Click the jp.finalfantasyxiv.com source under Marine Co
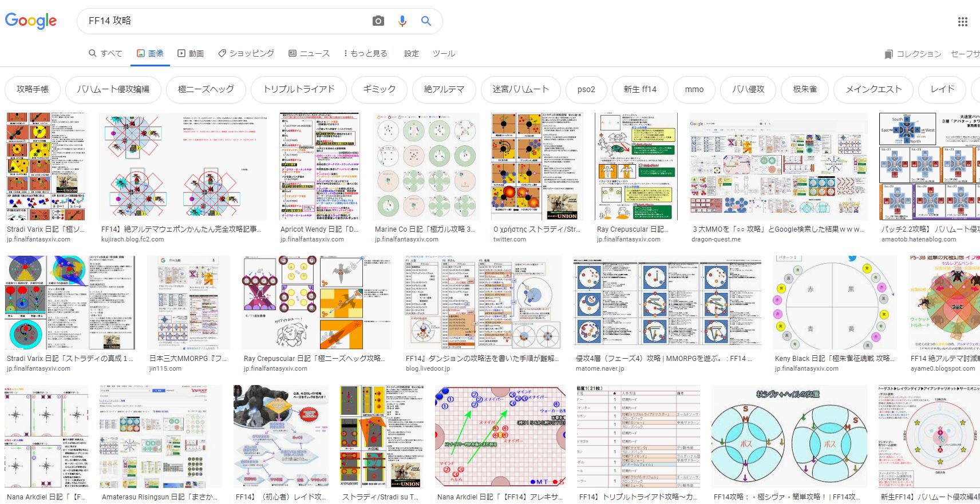980x504 pixels. click(406, 239)
